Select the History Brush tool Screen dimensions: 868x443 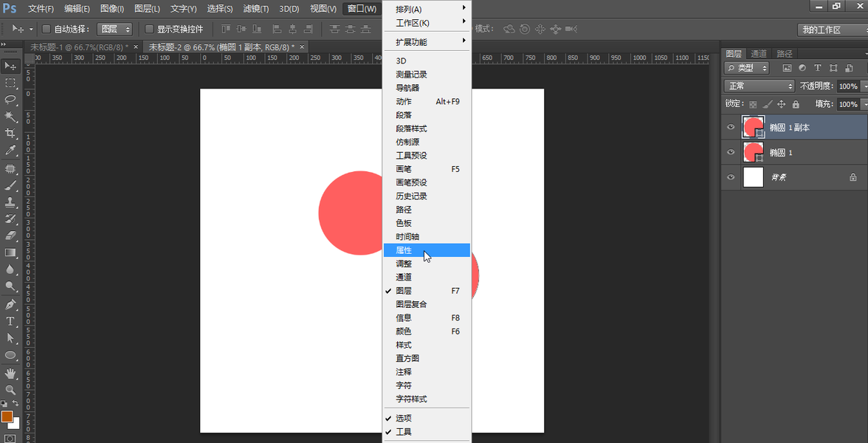10,219
